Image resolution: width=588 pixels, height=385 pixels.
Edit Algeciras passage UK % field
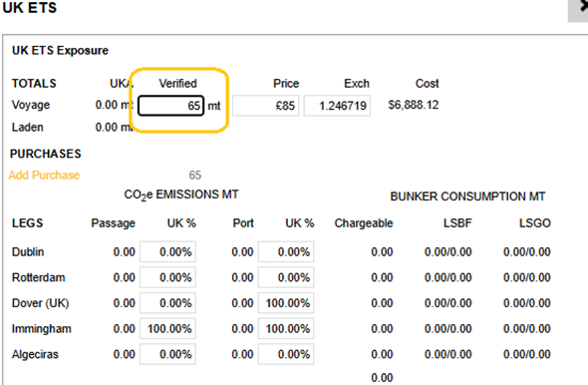[168, 354]
